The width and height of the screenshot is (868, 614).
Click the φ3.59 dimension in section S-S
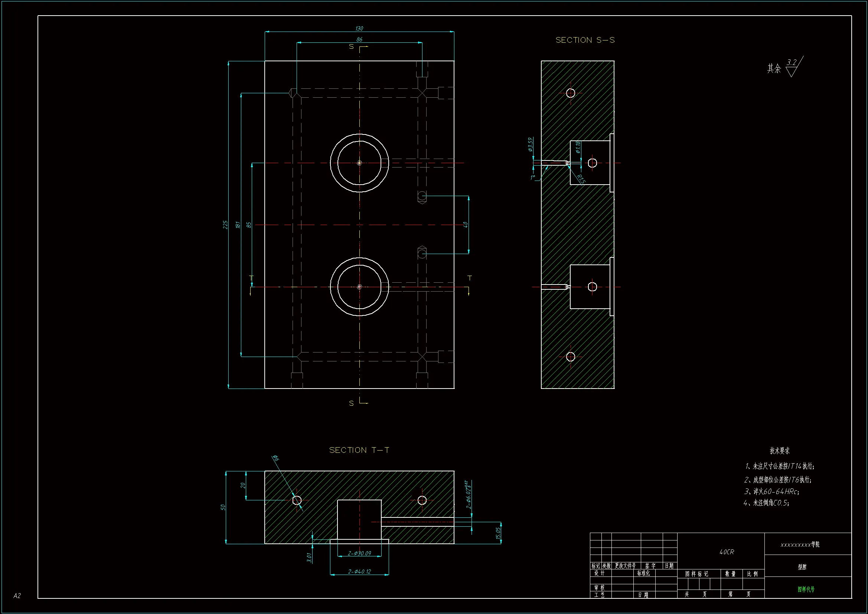point(531,144)
